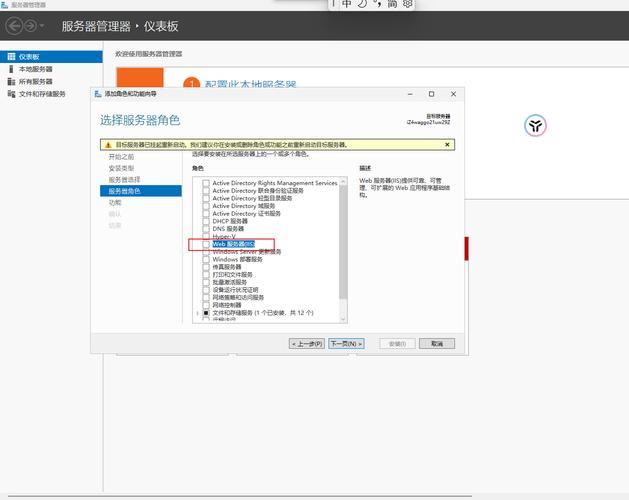Select the 批量激活服务 role row

(x=230, y=282)
